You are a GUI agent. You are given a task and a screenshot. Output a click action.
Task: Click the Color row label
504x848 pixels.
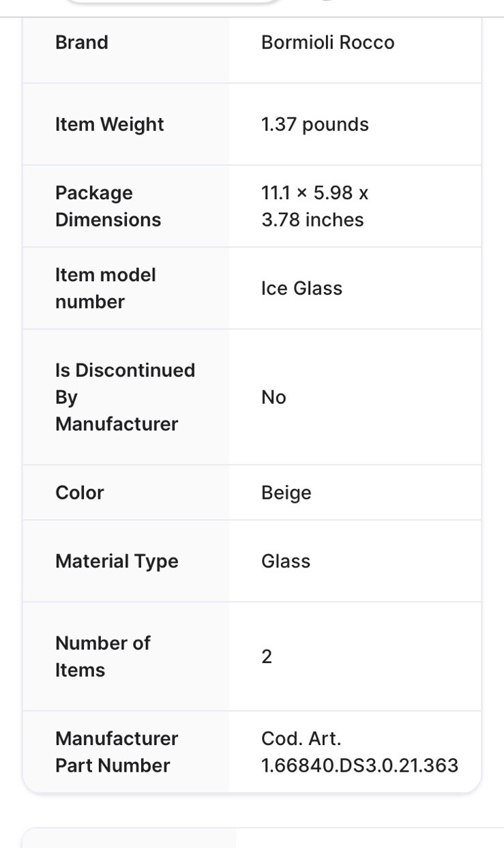pyautogui.click(x=79, y=493)
